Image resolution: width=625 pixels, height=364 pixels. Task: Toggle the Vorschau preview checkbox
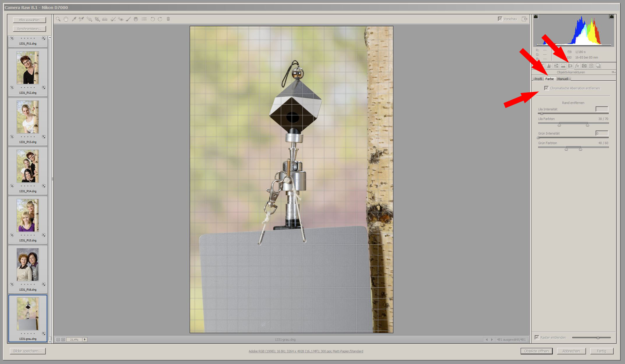click(x=500, y=19)
